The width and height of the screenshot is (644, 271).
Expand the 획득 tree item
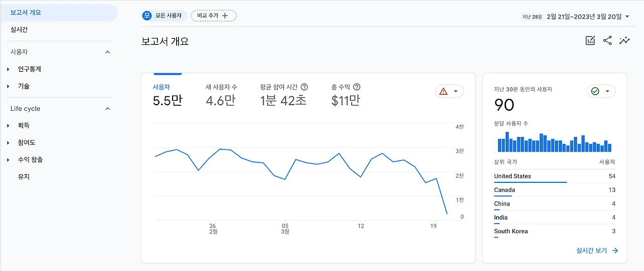click(x=8, y=126)
